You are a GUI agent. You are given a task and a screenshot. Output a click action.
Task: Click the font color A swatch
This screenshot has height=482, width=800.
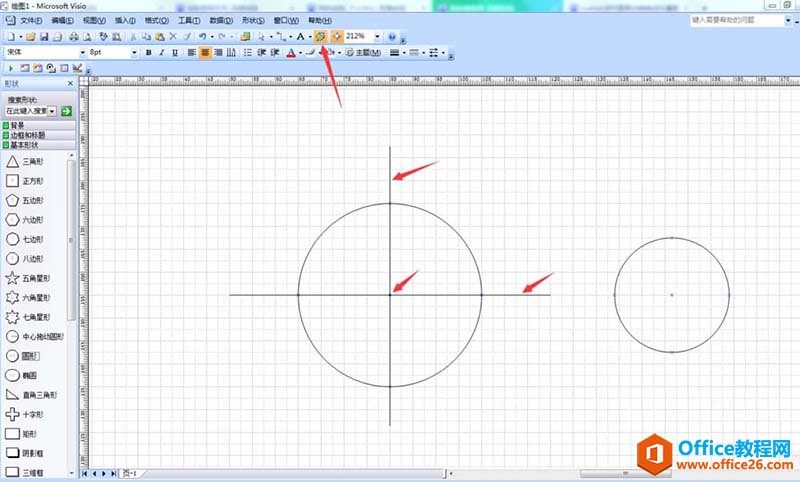(x=291, y=53)
